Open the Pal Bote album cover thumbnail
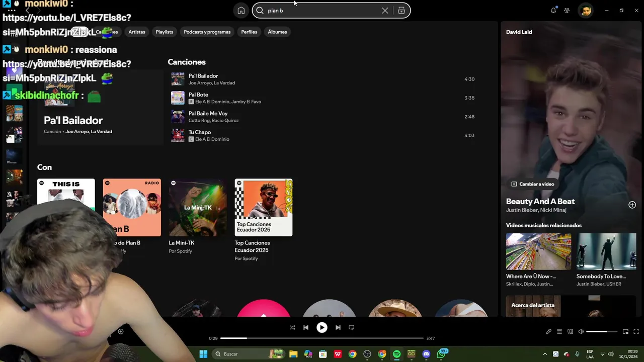Screen dimensions: 644x362 click(x=178, y=98)
